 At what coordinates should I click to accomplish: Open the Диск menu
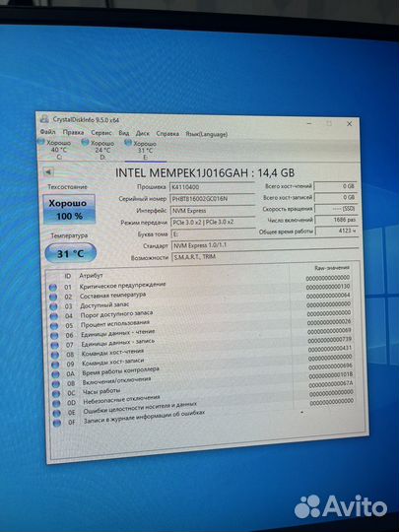coord(143,133)
